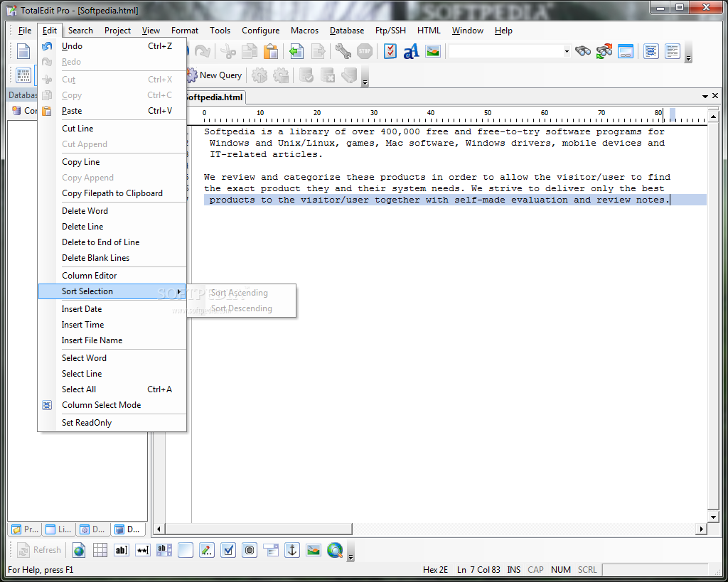Click the horizontal scrollbar right arrow
The width and height of the screenshot is (728, 582).
[x=701, y=529]
